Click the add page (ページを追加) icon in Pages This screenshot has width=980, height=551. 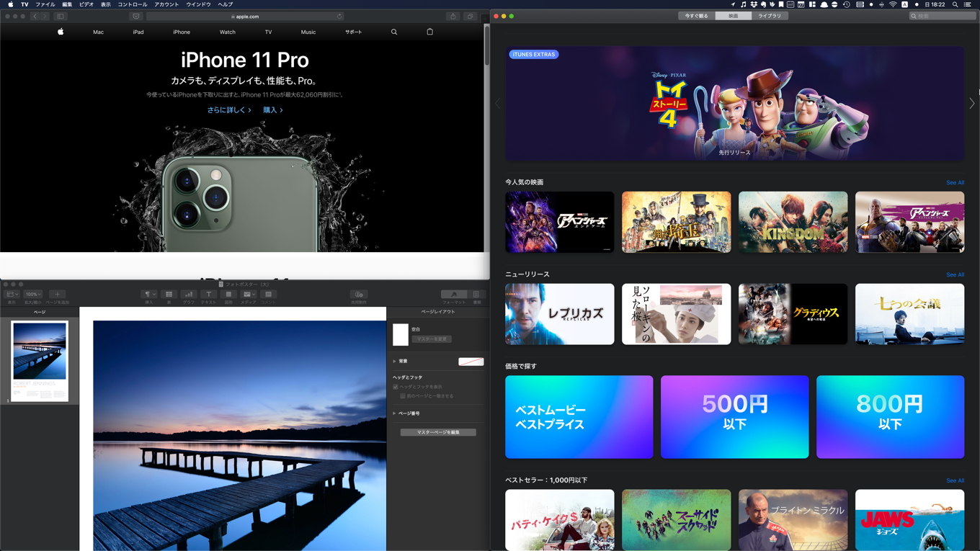[58, 294]
